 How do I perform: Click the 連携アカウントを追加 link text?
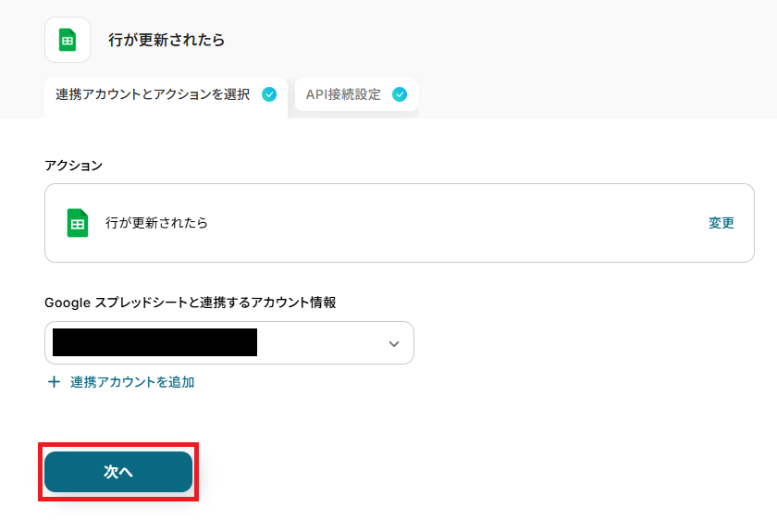tap(132, 382)
